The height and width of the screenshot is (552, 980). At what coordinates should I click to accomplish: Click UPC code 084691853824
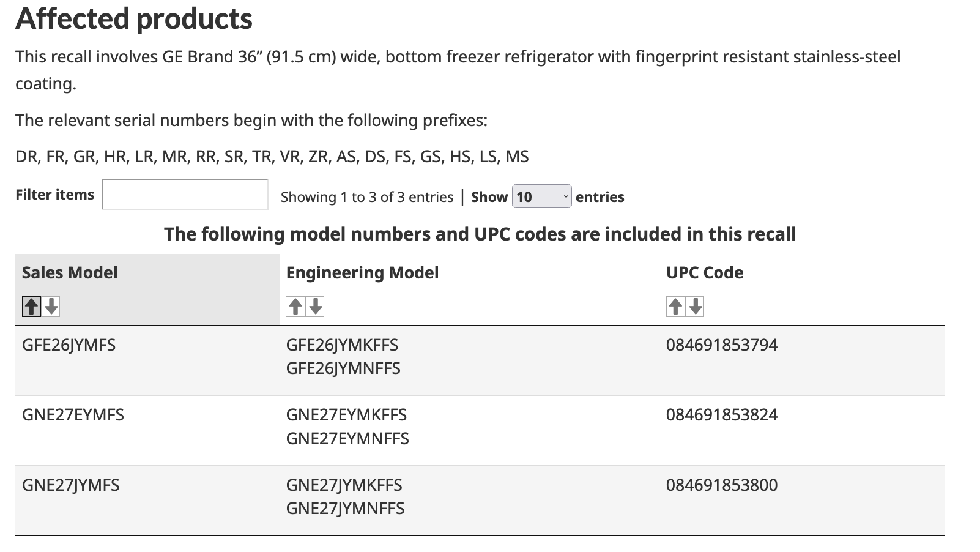(722, 415)
